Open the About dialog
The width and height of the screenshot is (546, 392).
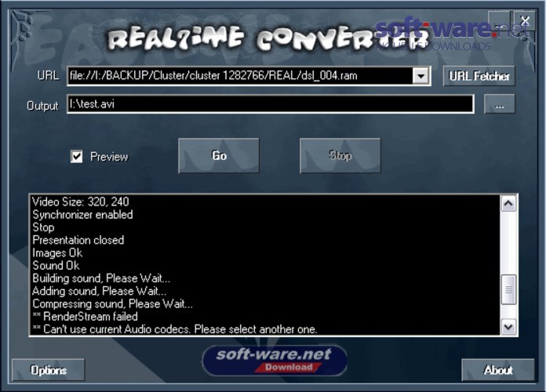point(498,370)
